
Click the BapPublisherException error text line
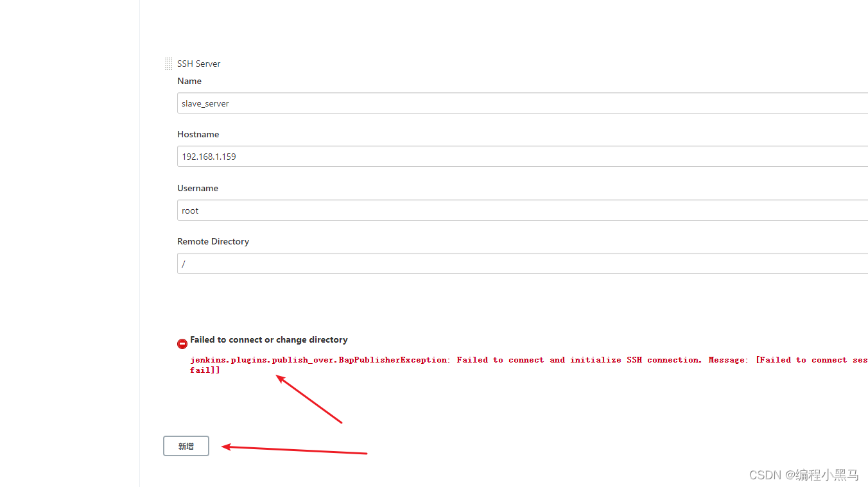(x=529, y=360)
